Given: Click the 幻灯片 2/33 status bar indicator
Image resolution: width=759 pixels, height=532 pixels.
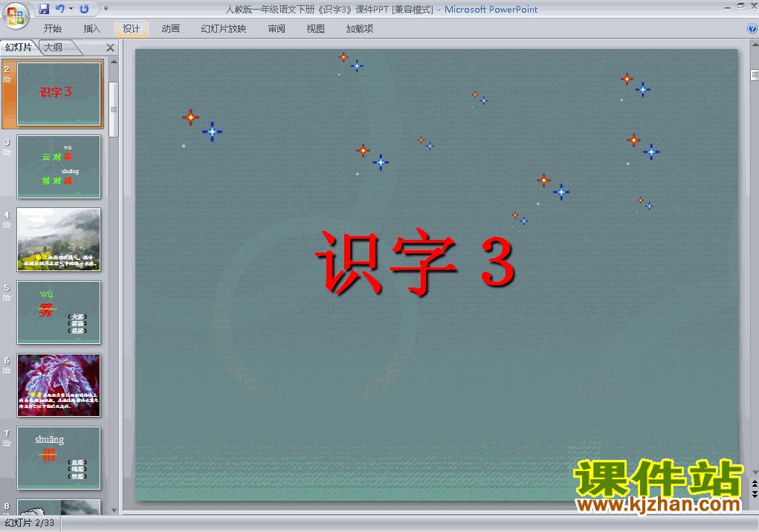Looking at the screenshot, I should (x=30, y=523).
